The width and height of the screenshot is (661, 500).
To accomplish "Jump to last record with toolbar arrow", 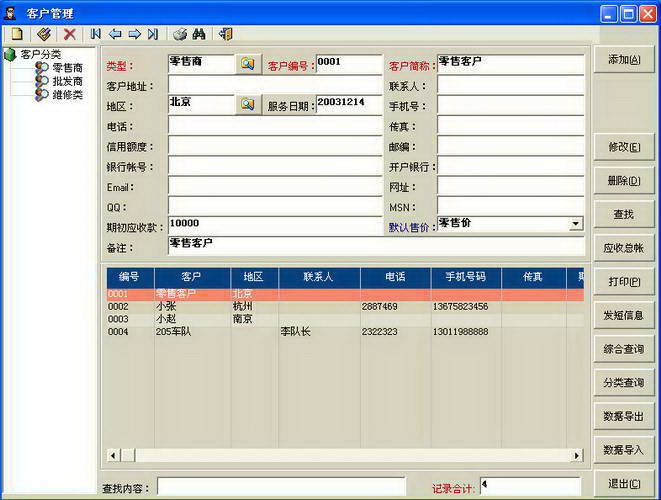I will [152, 33].
